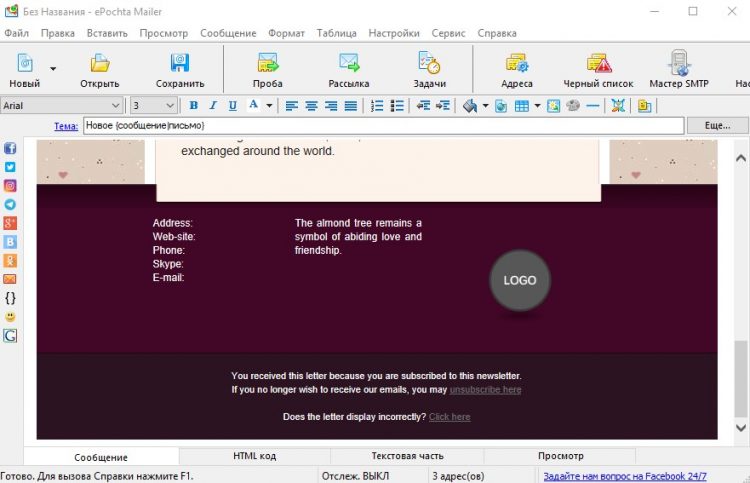750x483 pixels.
Task: Expand the Новый button dropdown arrow
Action: 53,69
